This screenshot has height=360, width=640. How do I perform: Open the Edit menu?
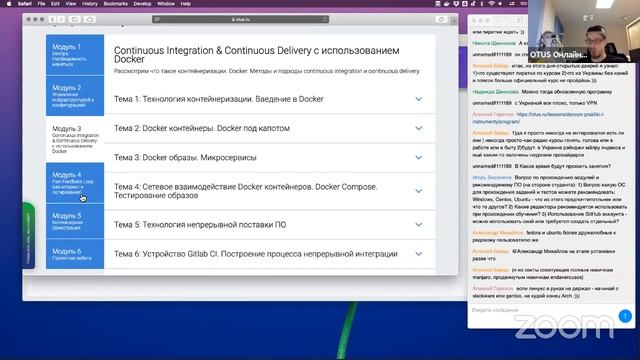coord(55,4)
